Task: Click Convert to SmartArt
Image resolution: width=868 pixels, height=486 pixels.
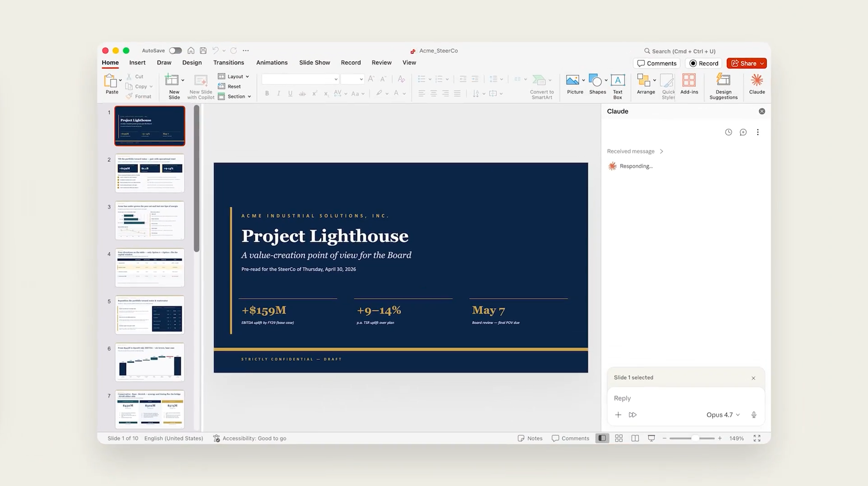Action: [541, 86]
